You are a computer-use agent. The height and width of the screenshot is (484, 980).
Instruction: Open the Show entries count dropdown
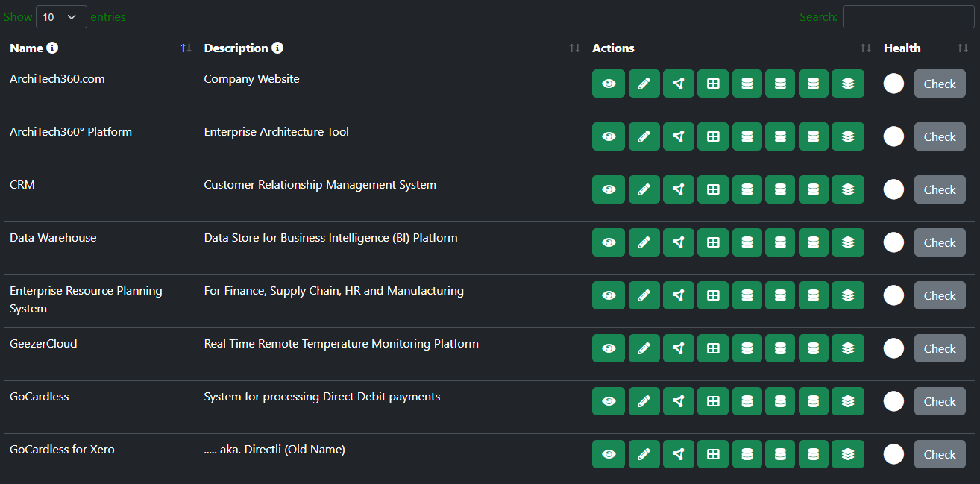[61, 16]
